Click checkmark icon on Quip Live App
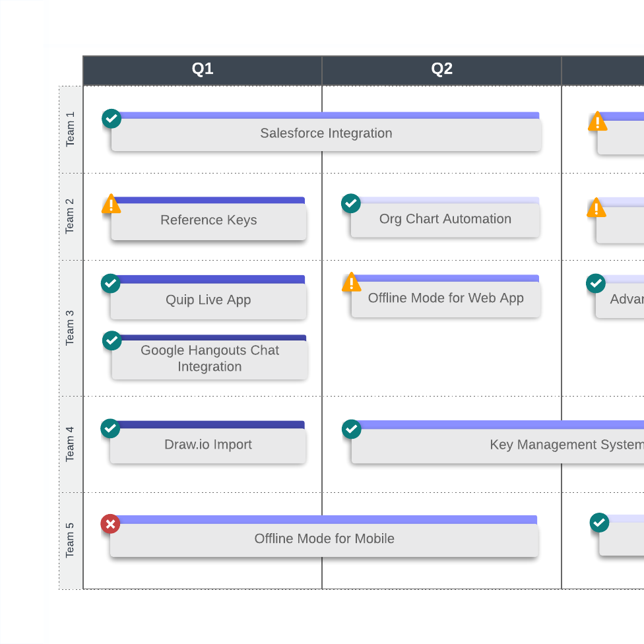 tap(110, 283)
